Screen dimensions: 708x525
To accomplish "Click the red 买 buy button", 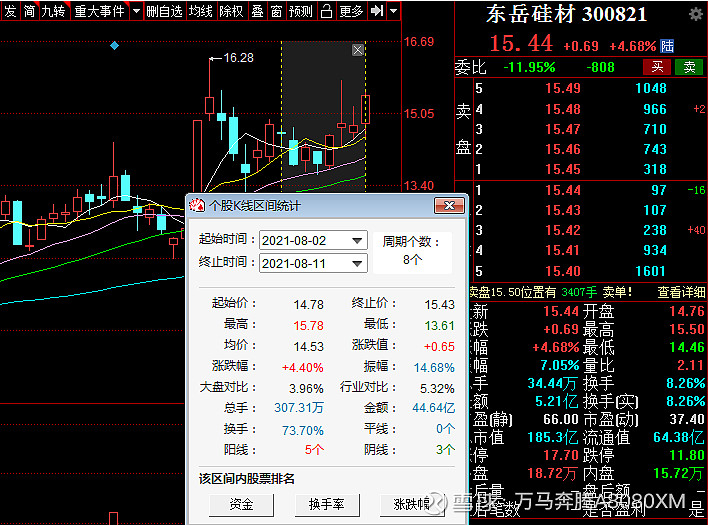I will [x=657, y=67].
